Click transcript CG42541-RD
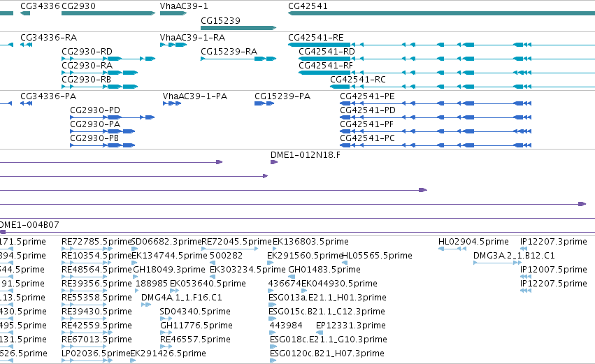Screen dimensions: 595x364 327,52
